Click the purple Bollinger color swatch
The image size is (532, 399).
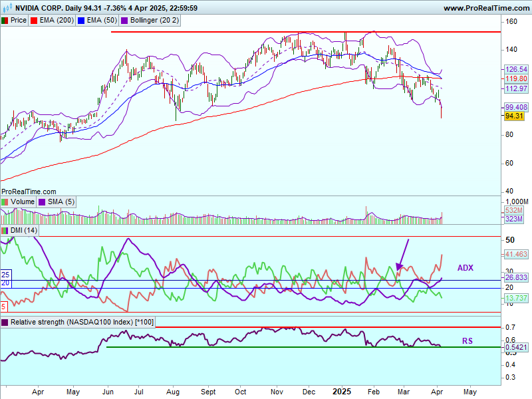click(124, 21)
